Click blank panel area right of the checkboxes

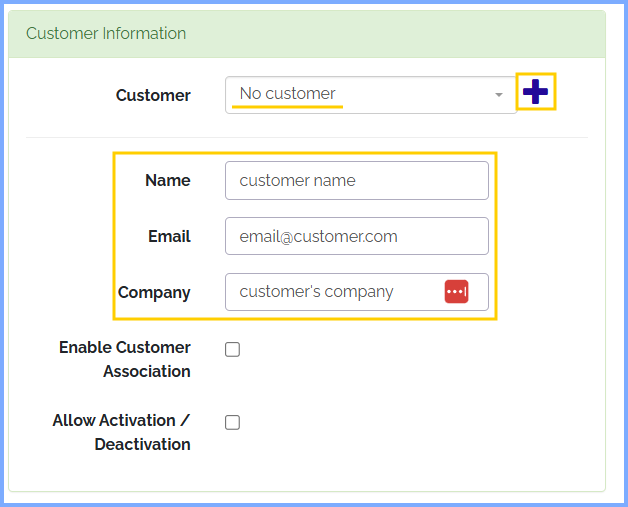coord(420,390)
